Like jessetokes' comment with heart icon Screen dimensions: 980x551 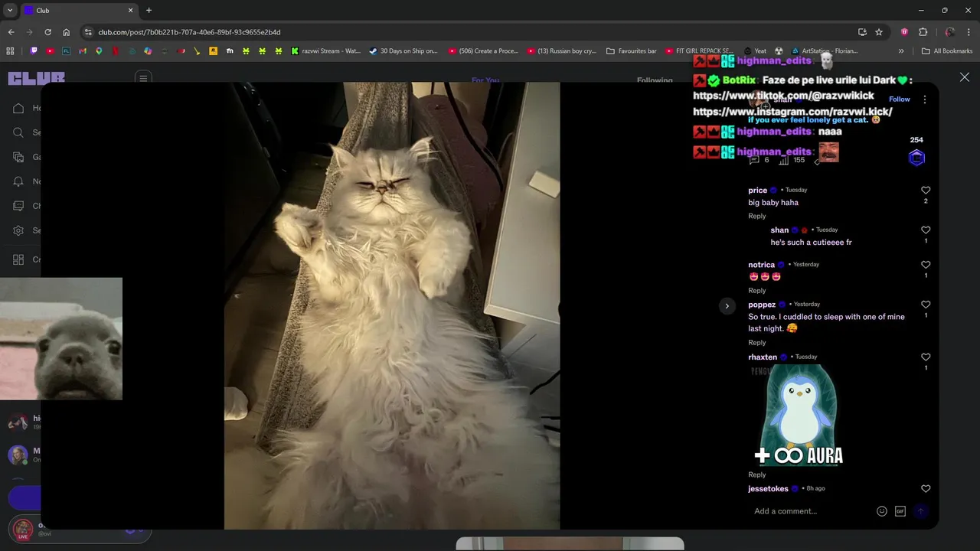point(926,489)
